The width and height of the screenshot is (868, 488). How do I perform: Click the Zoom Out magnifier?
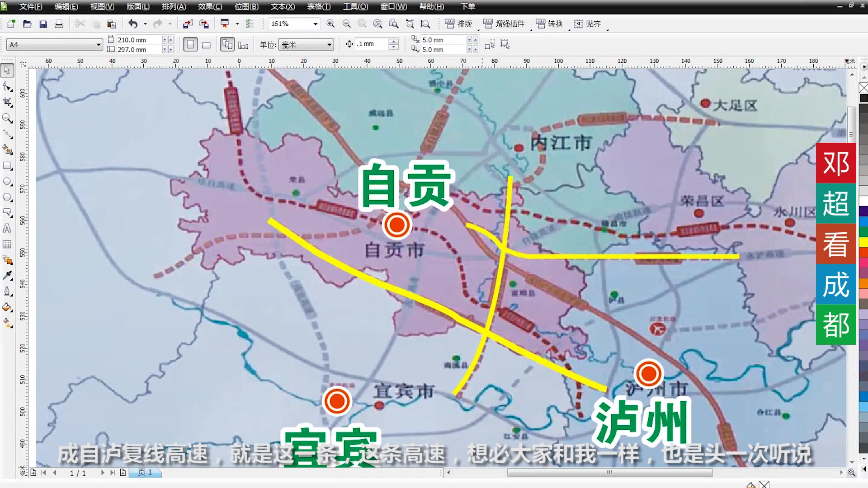(x=346, y=24)
